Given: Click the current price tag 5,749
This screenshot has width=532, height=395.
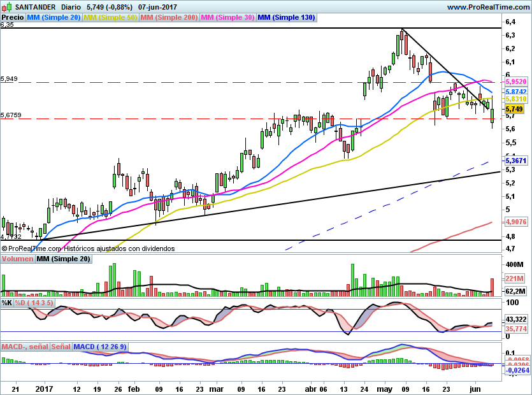Looking at the screenshot, I should coord(515,110).
